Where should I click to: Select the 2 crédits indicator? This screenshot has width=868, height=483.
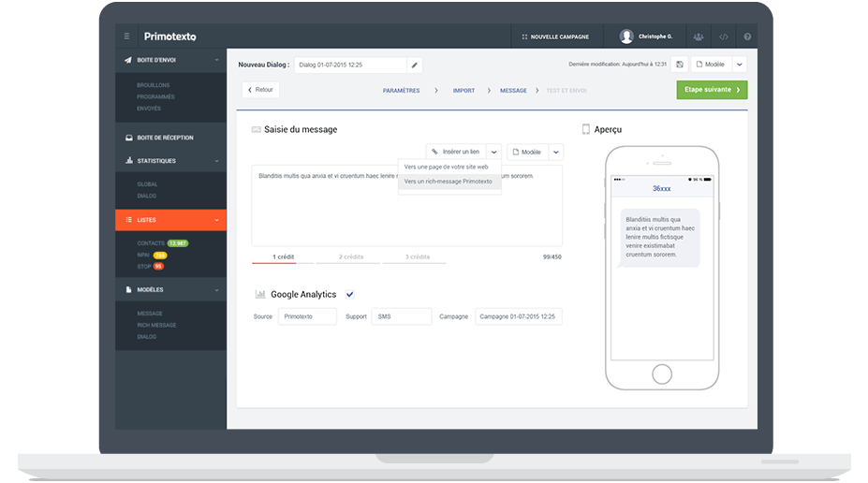click(351, 257)
